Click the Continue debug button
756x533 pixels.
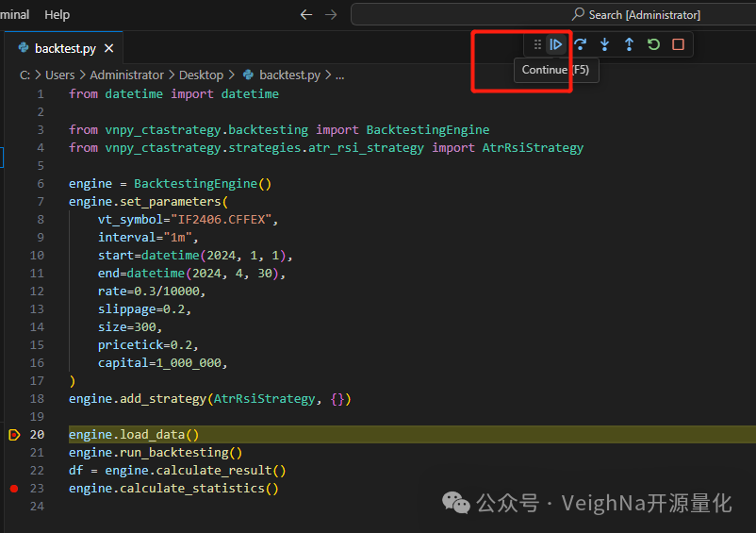[556, 44]
